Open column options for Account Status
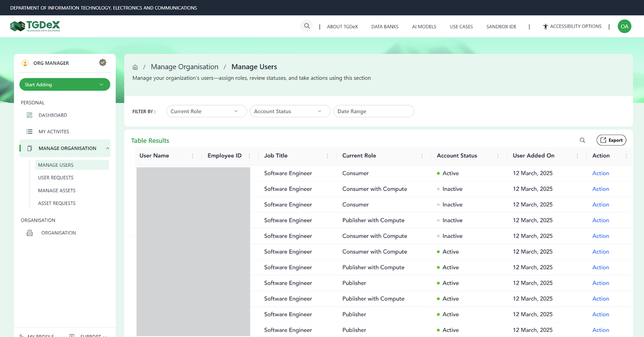 pyautogui.click(x=498, y=156)
